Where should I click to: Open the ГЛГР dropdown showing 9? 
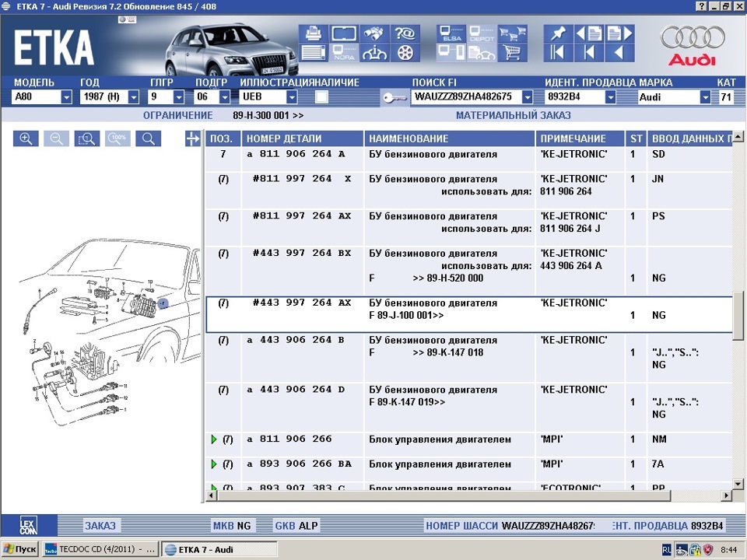click(179, 97)
